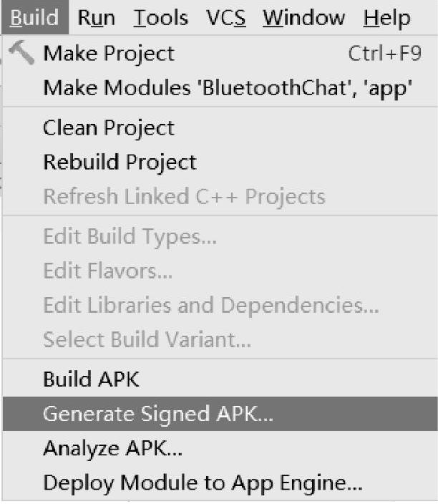Select Clean Project entry

(109, 128)
